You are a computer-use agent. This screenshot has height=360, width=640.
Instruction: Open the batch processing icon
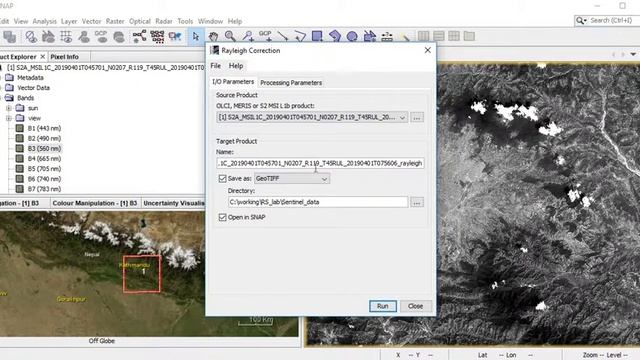[157, 36]
